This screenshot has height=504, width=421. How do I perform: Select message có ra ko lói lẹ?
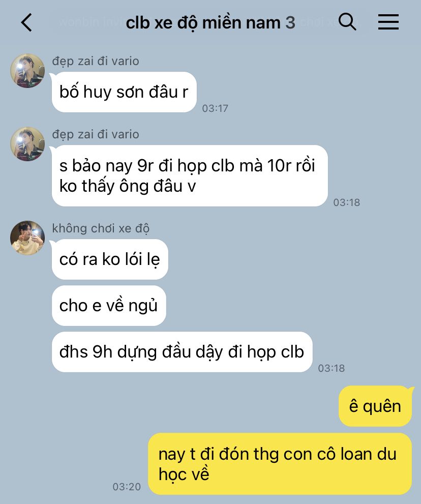click(x=110, y=259)
